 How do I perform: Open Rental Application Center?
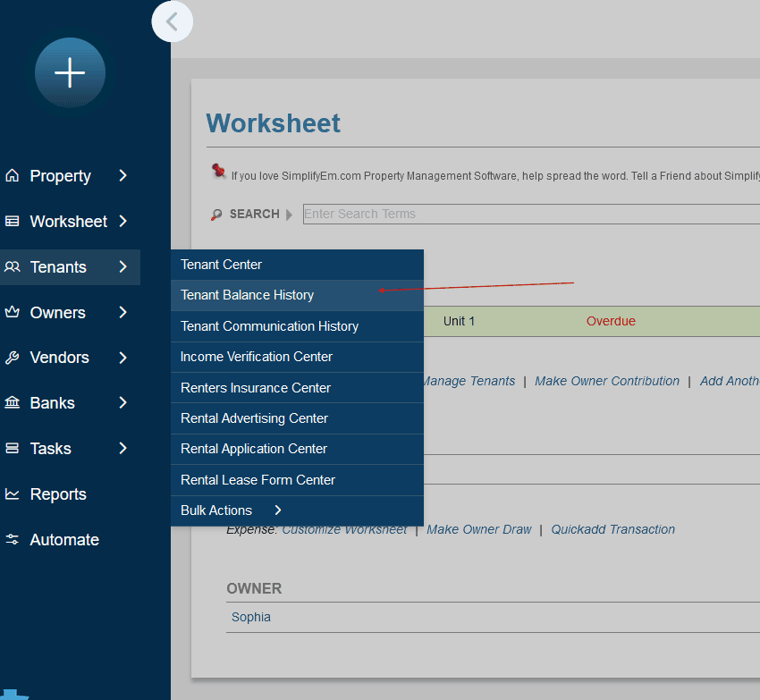[x=254, y=449]
